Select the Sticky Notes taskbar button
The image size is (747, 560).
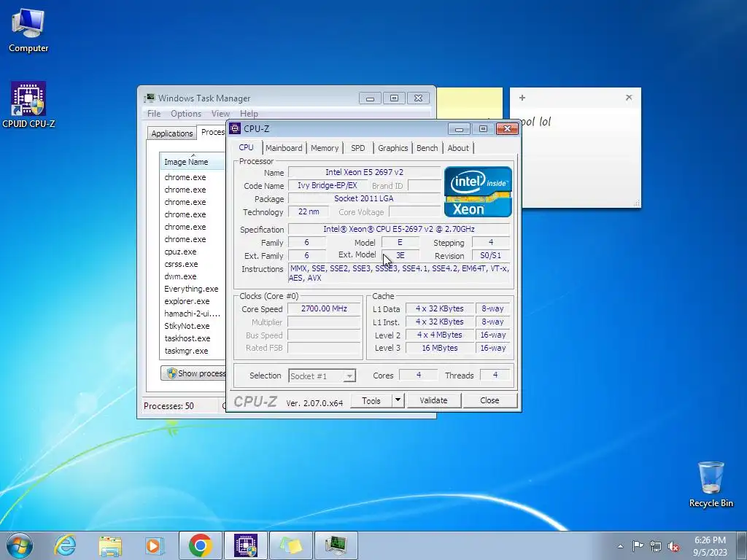coord(290,545)
